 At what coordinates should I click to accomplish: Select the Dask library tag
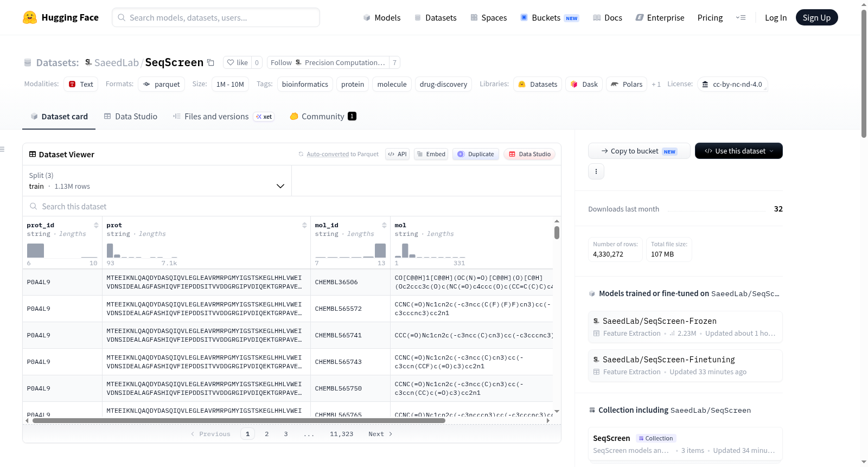584,84
